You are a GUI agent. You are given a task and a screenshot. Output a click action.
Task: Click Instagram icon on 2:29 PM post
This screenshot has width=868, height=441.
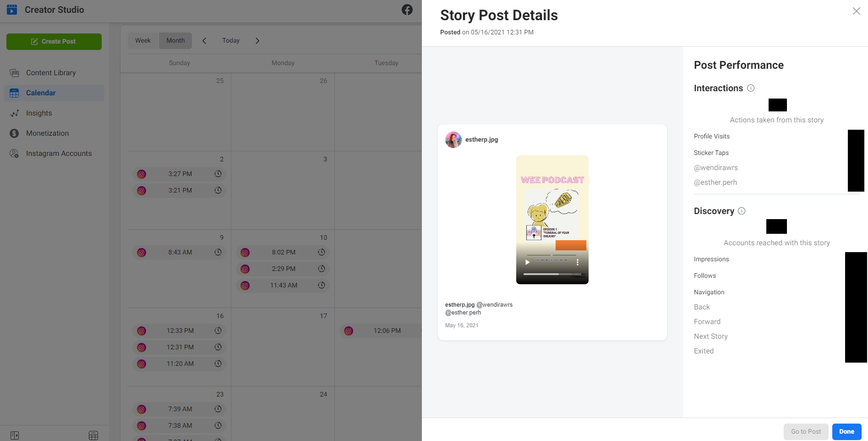coord(246,269)
